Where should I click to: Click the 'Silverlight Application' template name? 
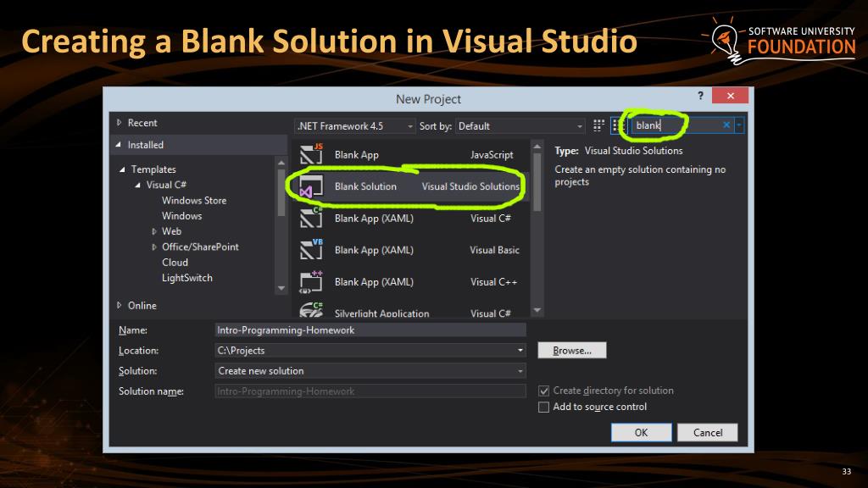382,313
